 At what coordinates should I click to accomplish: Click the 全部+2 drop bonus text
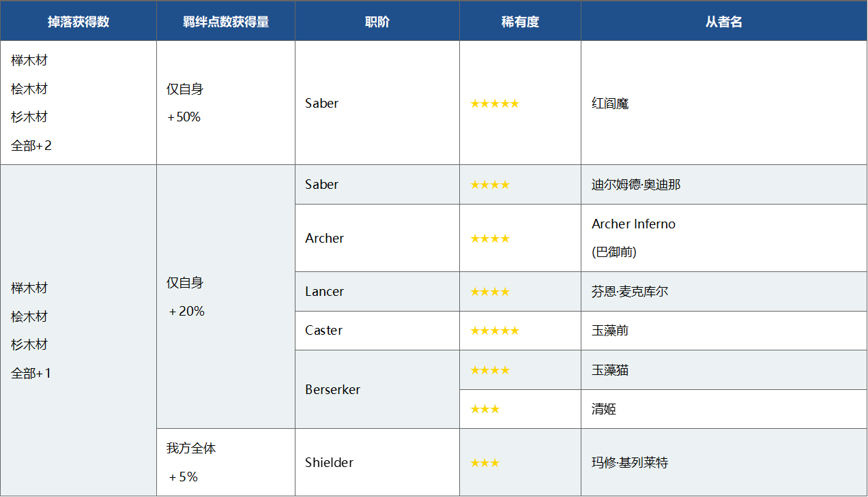pos(31,145)
